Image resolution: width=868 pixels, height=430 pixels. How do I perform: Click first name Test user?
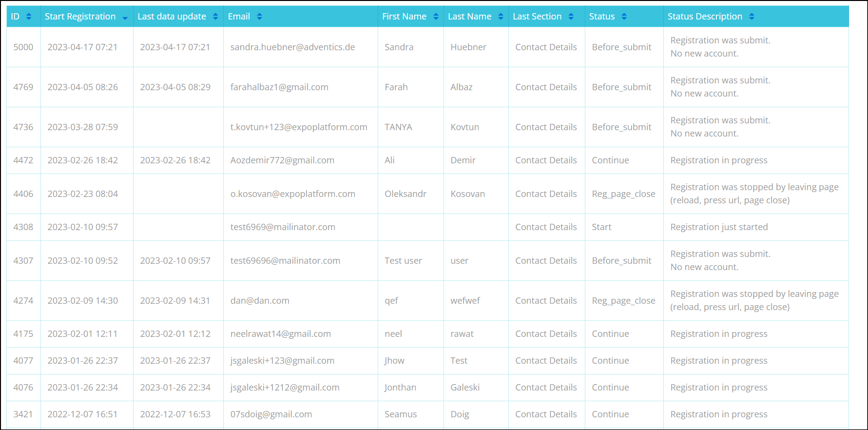pyautogui.click(x=403, y=261)
